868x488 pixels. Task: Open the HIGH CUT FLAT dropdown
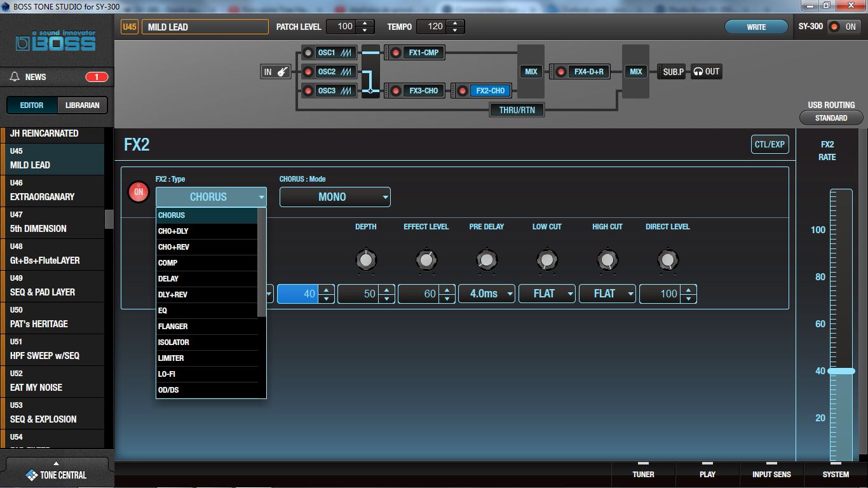pyautogui.click(x=607, y=294)
